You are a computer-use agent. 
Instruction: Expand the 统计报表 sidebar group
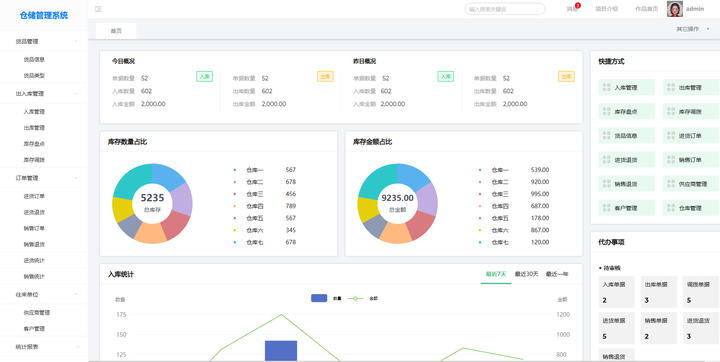point(44,347)
